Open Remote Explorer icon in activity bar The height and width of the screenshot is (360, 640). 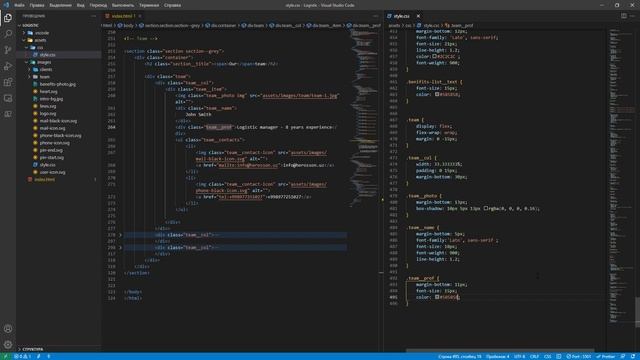coord(8,98)
